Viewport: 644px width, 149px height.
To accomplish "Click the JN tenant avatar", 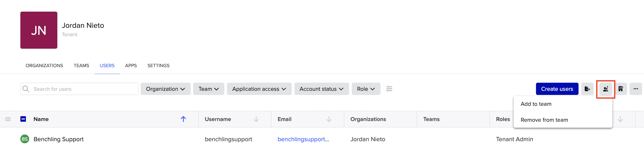I will [39, 30].
